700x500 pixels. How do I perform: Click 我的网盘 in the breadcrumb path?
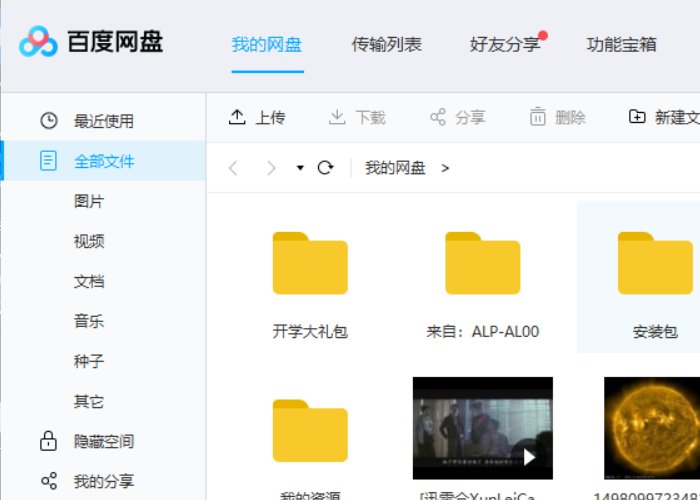click(395, 168)
